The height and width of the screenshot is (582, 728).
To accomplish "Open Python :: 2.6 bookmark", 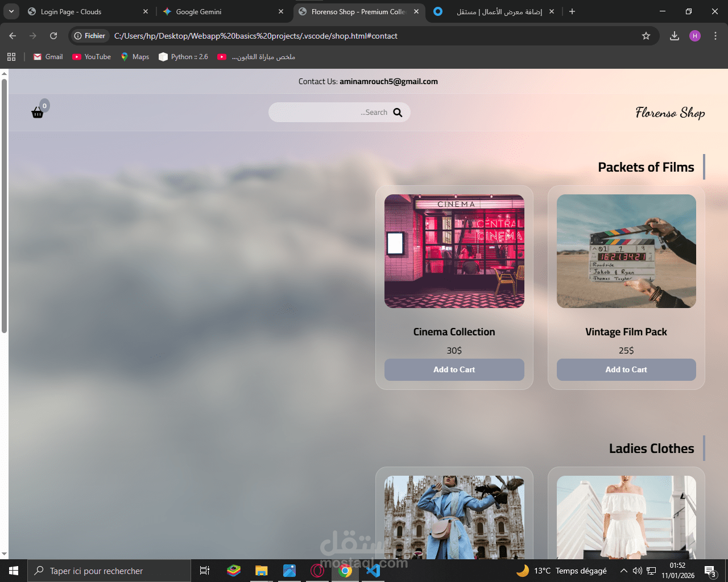I will [183, 57].
